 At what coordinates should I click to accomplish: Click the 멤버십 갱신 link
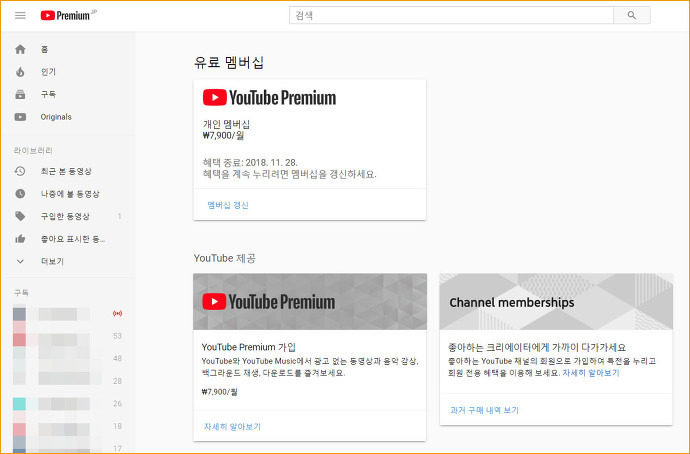[x=228, y=205]
